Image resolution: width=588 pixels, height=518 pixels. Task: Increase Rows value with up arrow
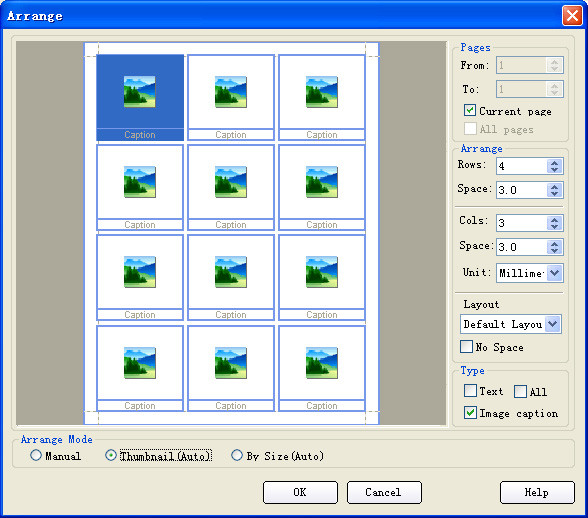click(555, 162)
